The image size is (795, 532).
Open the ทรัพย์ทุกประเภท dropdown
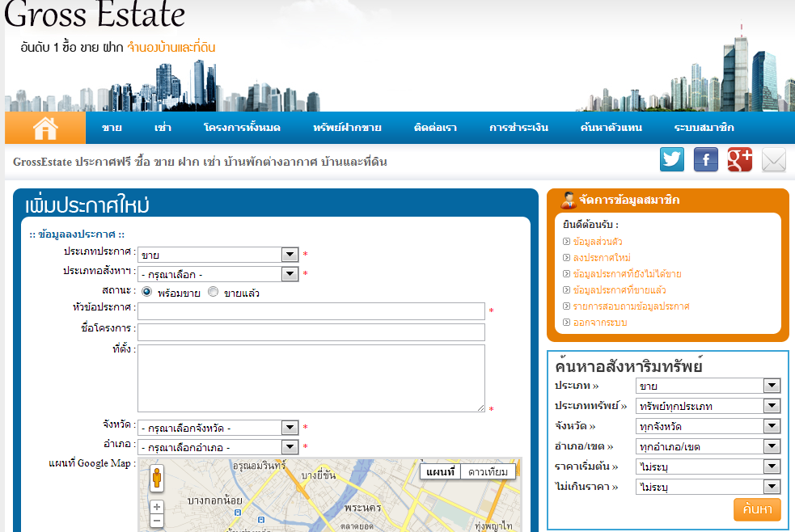tap(708, 406)
